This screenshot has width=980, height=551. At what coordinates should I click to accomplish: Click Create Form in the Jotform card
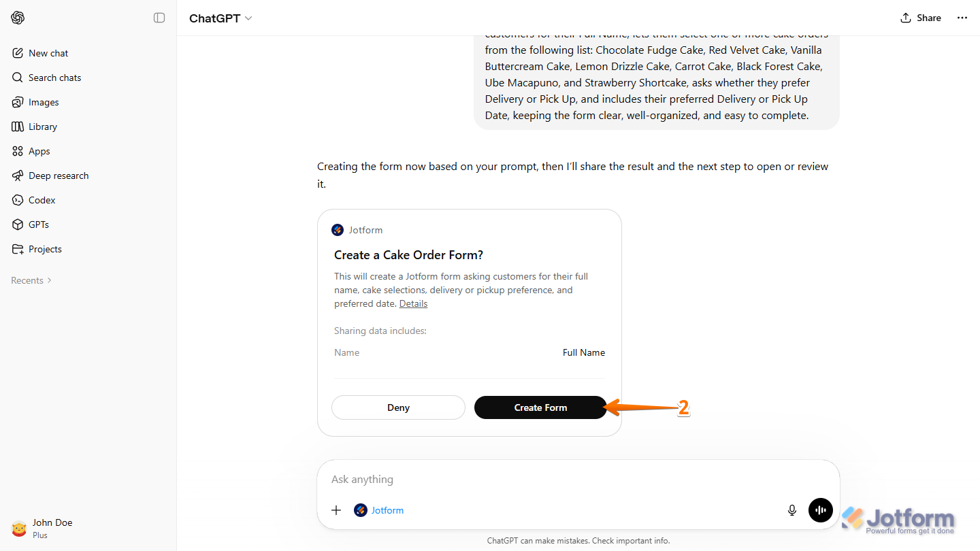click(540, 407)
